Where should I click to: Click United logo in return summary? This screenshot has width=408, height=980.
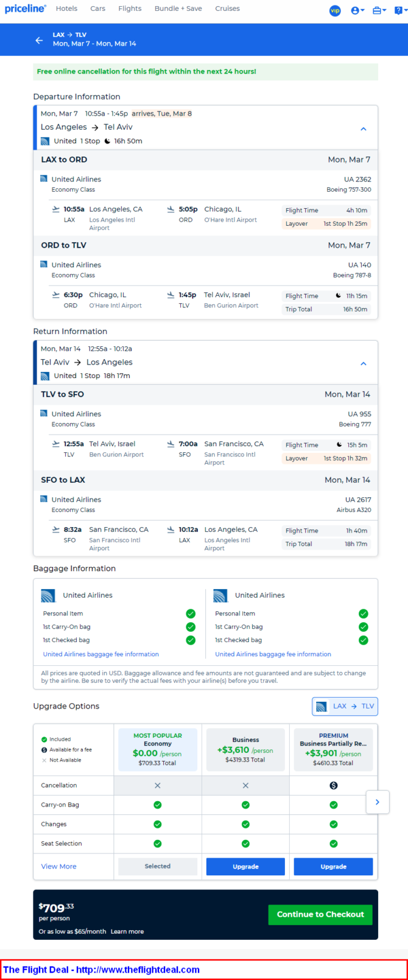45,376
